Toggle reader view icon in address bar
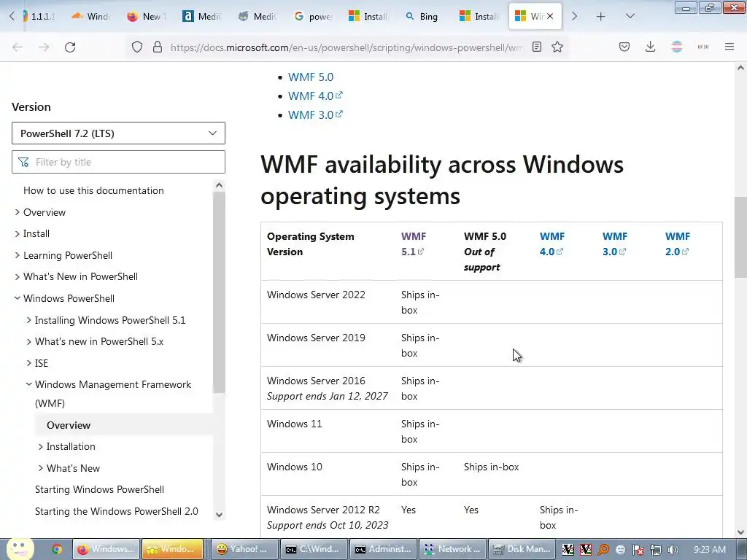The width and height of the screenshot is (747, 560). 537,47
